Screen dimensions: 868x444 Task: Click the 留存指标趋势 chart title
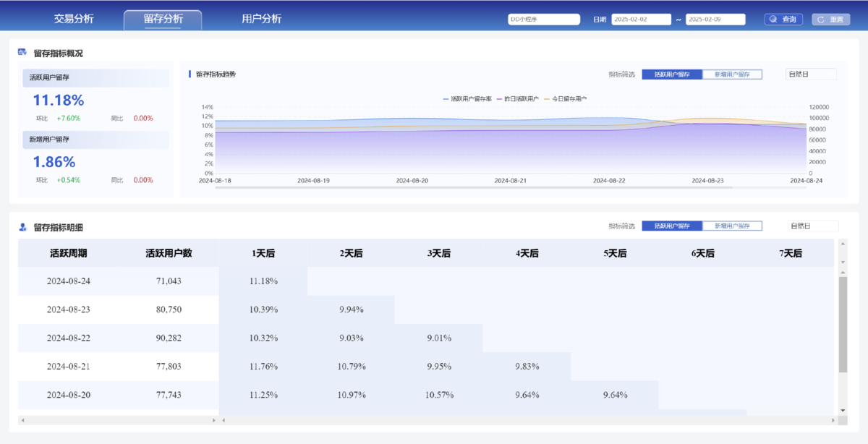coord(216,74)
